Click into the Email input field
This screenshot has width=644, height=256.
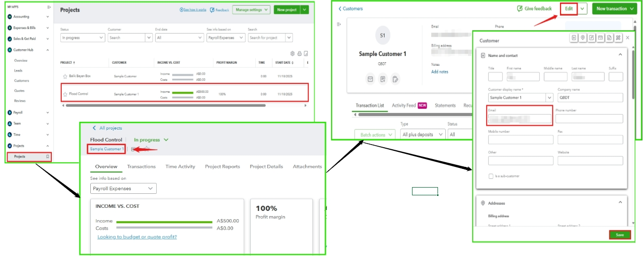pos(520,119)
